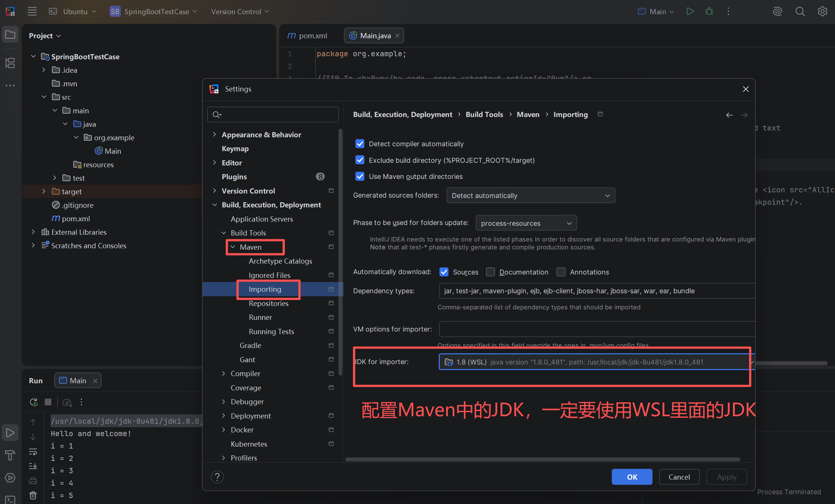Uncheck Detect compiler automatically

coord(360,144)
